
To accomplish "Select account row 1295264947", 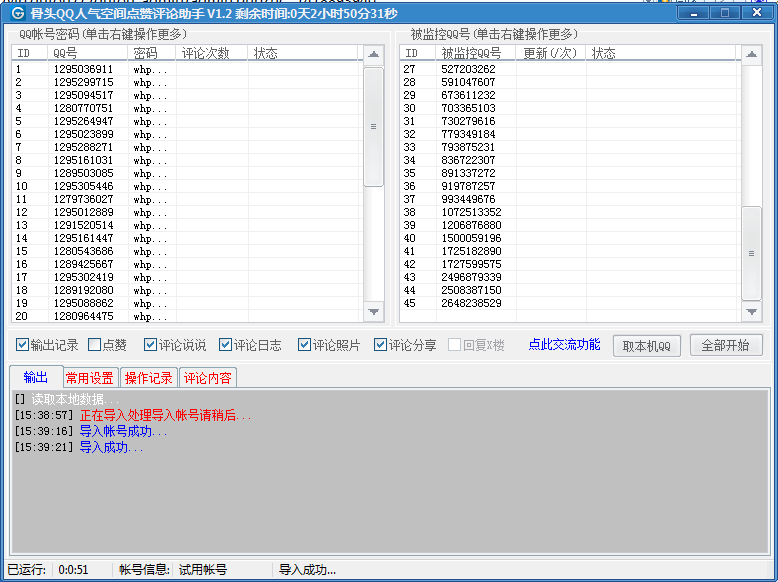I will pyautogui.click(x=187, y=121).
